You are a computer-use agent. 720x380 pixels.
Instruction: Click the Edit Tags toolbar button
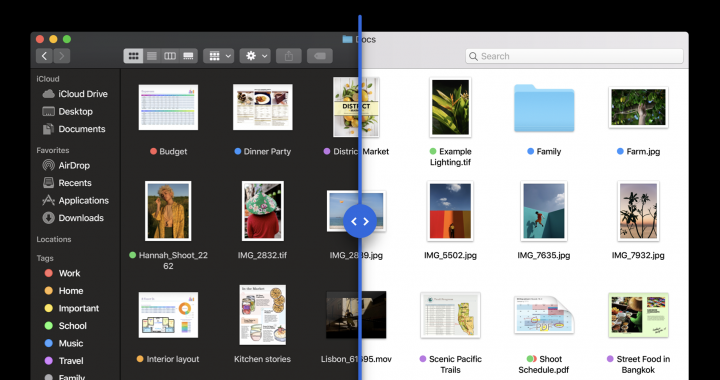320,56
